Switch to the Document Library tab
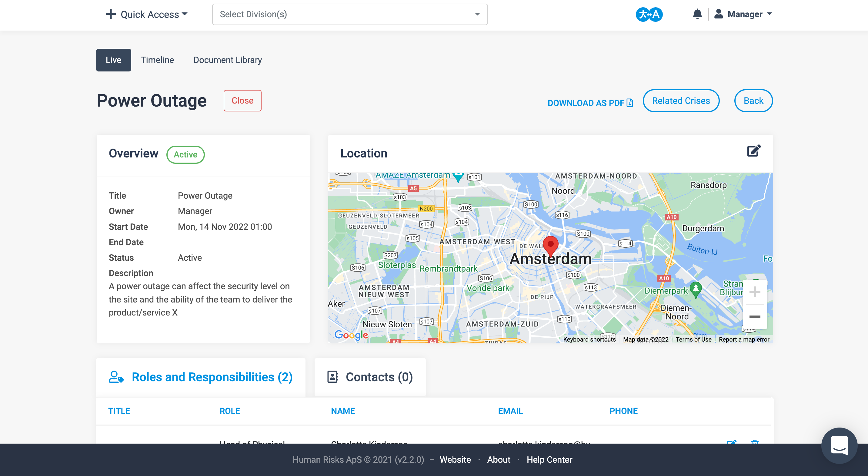 228,60
